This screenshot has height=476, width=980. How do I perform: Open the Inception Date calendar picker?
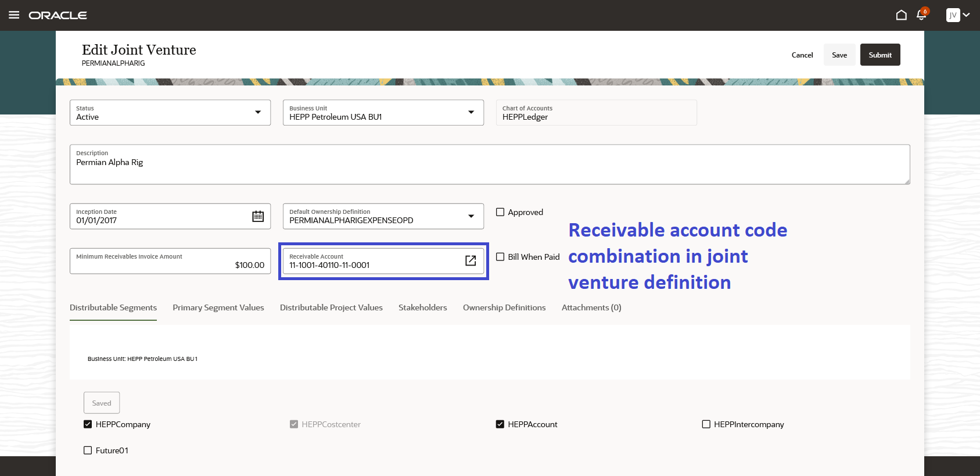(258, 216)
